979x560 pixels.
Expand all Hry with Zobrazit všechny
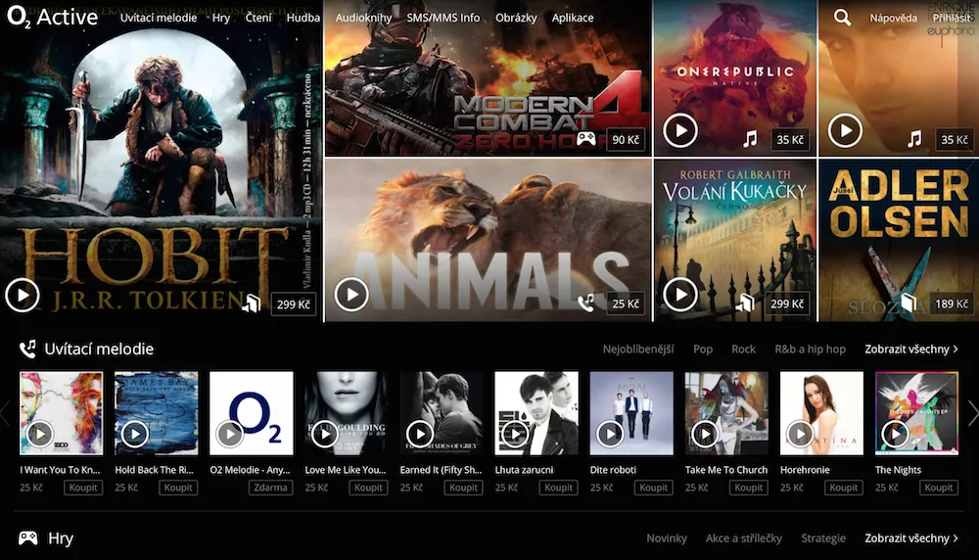pyautogui.click(x=910, y=538)
